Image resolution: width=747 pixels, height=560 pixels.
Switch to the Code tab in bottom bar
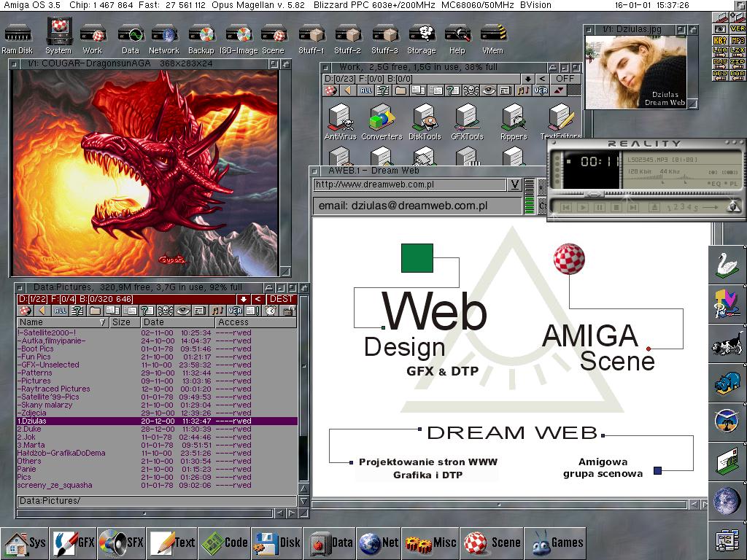pyautogui.click(x=224, y=542)
